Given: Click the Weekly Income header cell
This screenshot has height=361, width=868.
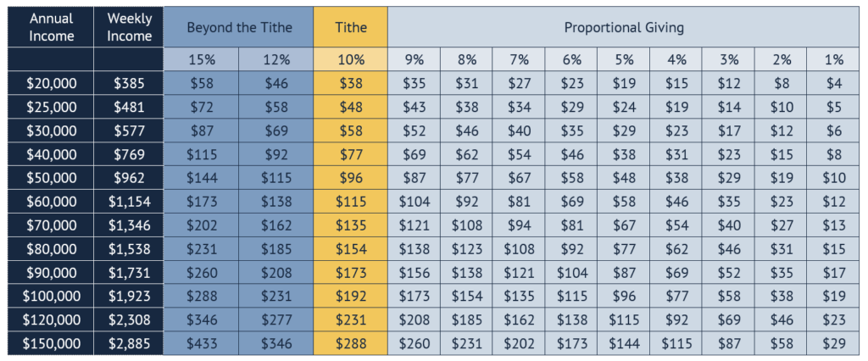Looking at the screenshot, I should [x=130, y=27].
